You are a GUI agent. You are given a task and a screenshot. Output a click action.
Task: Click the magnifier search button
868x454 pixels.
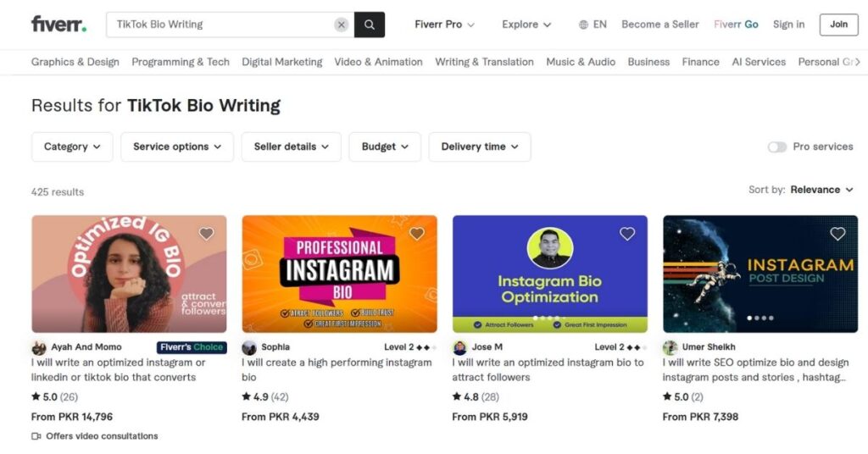(x=370, y=25)
